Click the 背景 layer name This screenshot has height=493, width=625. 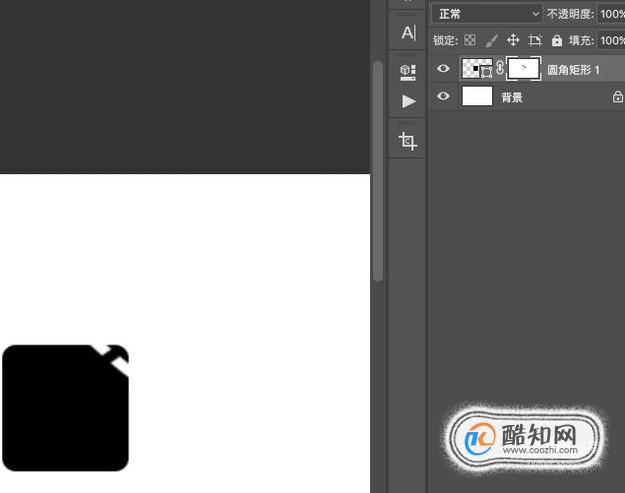[x=512, y=97]
